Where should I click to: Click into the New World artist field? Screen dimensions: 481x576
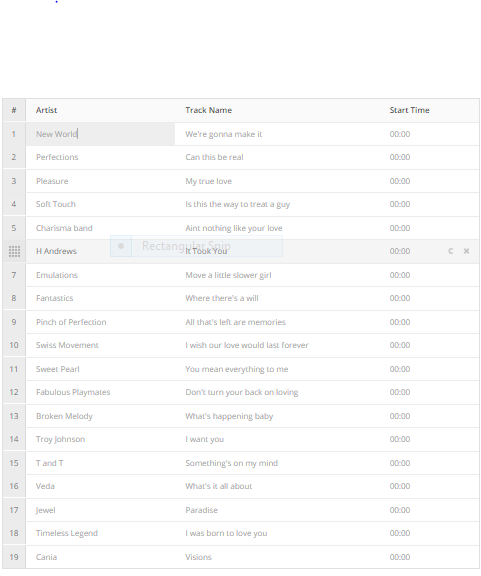(x=100, y=134)
